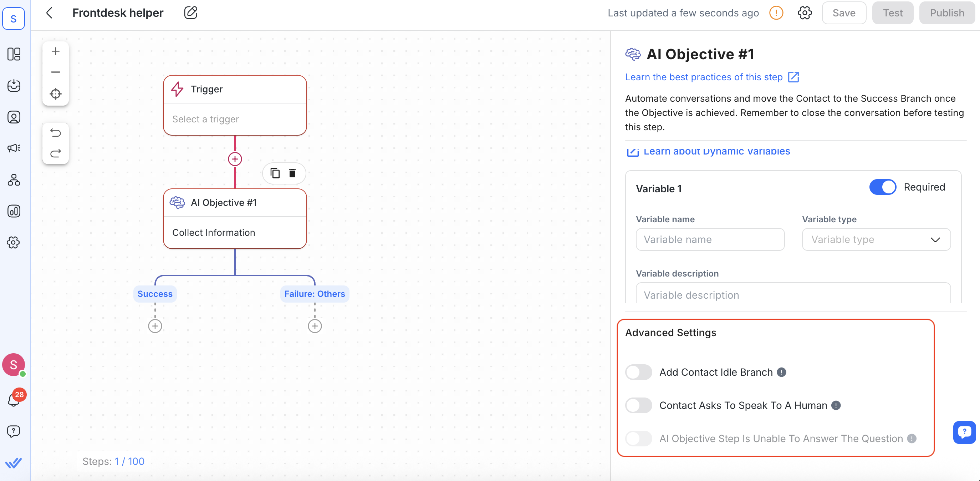This screenshot has height=481, width=980.
Task: Enable Contact Asks To Speak To A Human
Action: click(x=638, y=405)
